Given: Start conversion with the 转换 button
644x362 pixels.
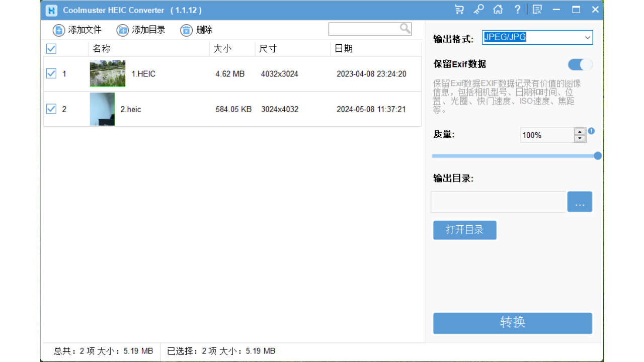Looking at the screenshot, I should coord(513,323).
